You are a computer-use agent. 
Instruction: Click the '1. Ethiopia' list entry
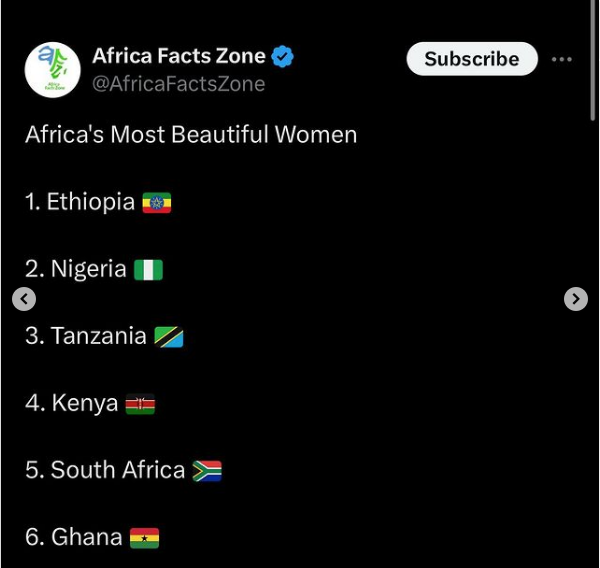[x=80, y=202]
